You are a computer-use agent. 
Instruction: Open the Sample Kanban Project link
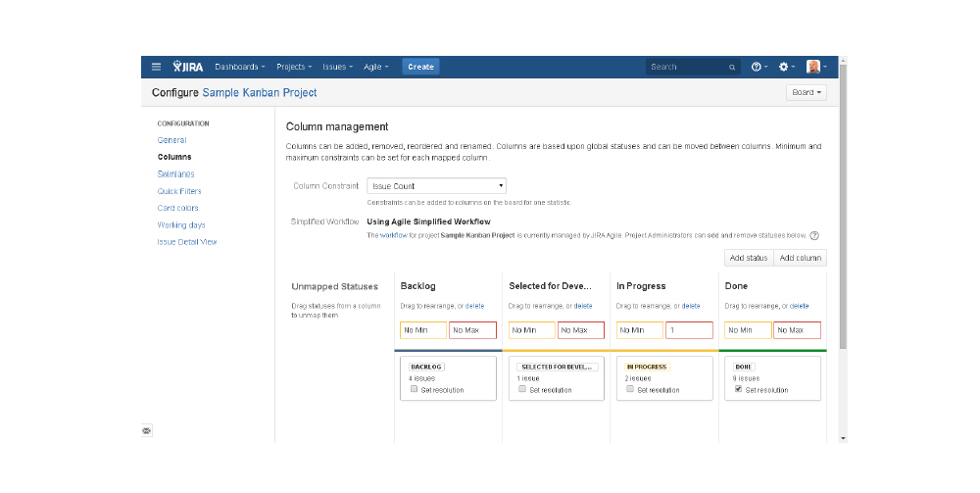tap(260, 92)
